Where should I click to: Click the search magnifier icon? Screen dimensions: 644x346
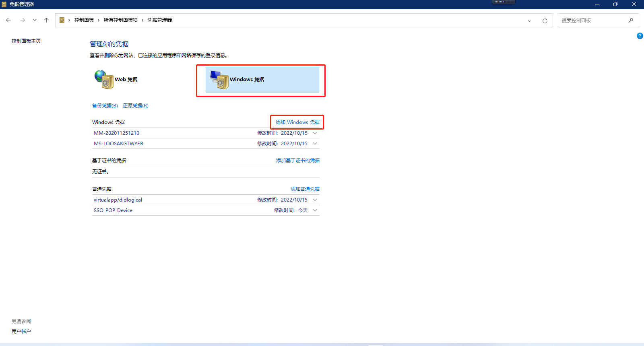pos(631,21)
